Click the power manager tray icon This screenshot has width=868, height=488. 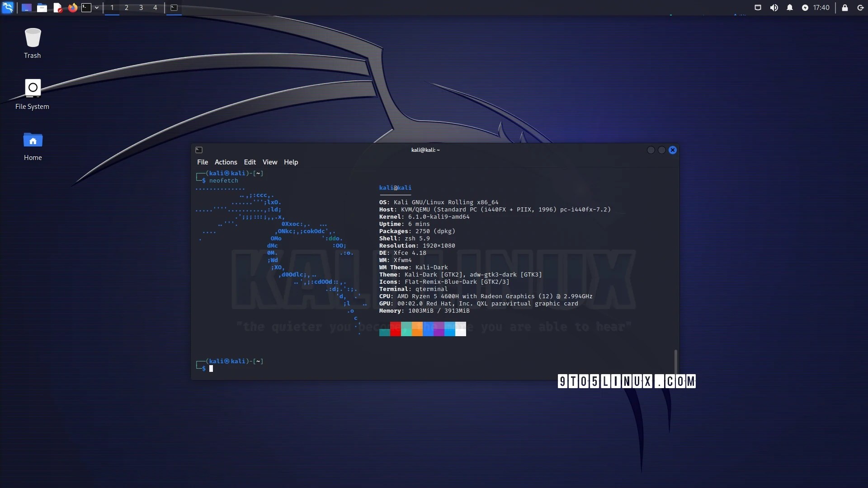coord(805,8)
